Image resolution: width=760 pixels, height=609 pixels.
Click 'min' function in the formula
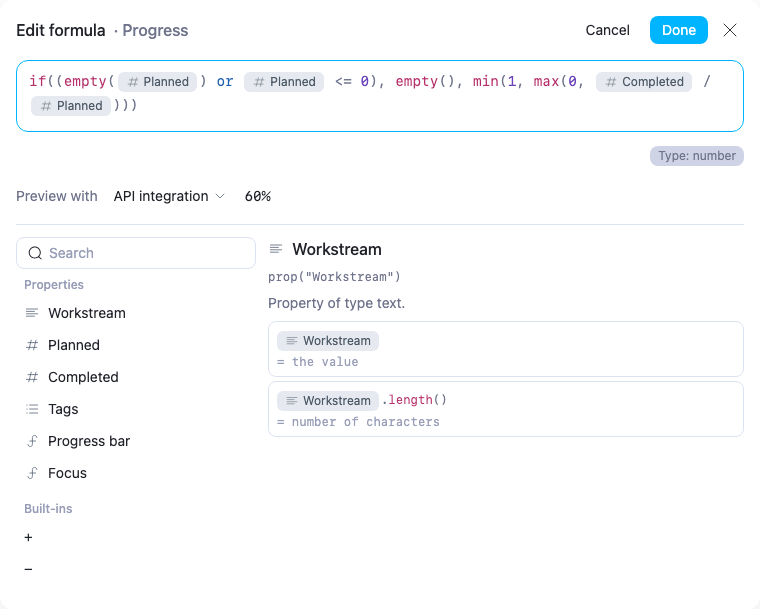point(486,81)
